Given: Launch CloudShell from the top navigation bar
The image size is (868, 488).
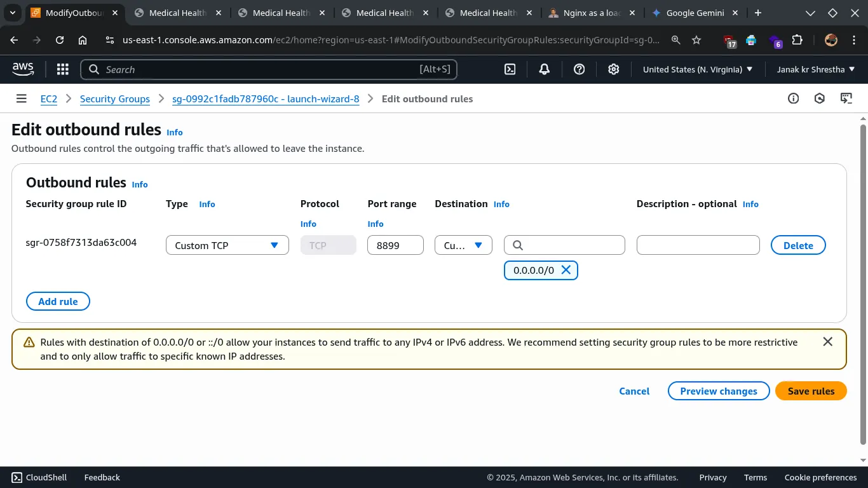Looking at the screenshot, I should [x=510, y=69].
